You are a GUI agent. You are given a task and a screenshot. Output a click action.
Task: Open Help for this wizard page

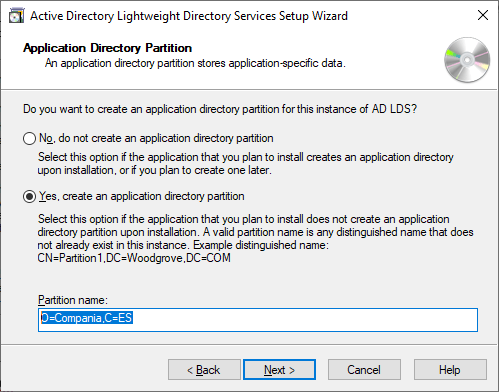pos(450,369)
